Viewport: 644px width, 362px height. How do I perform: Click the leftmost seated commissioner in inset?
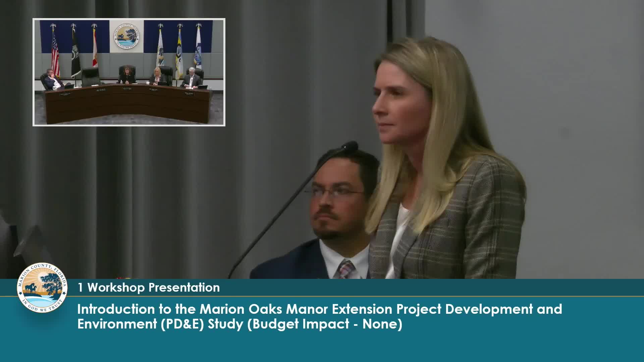pos(52,80)
